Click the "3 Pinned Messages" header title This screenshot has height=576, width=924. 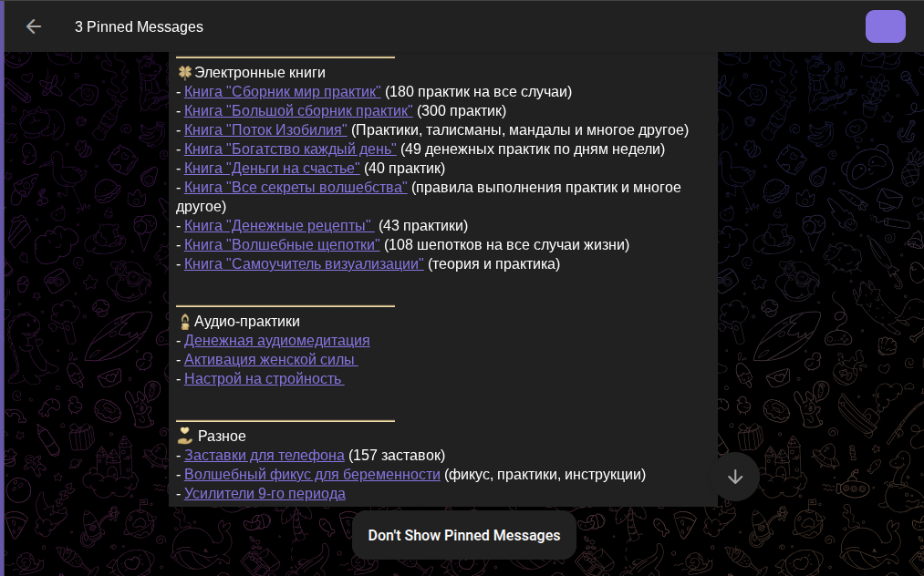point(139,26)
